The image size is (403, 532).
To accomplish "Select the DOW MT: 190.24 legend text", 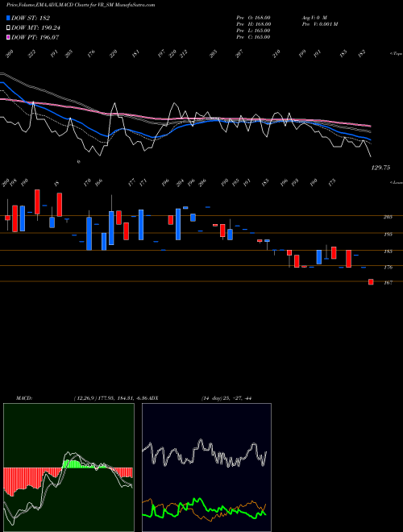I will pos(35,28).
